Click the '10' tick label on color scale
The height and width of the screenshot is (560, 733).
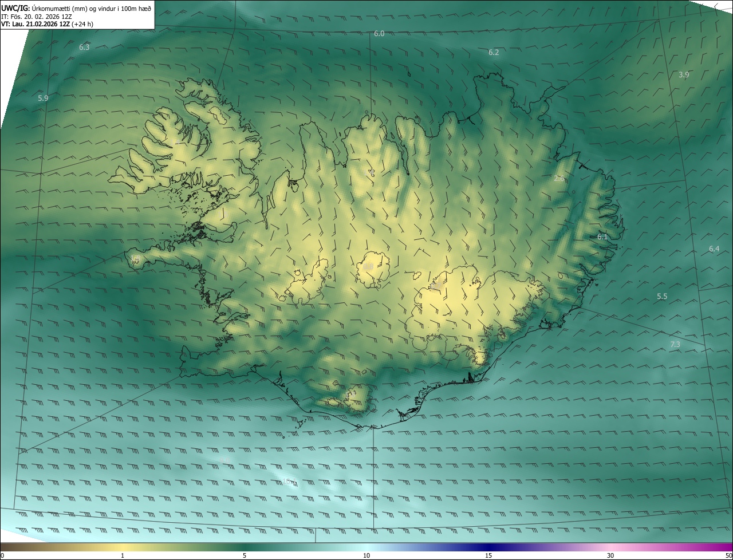366,555
